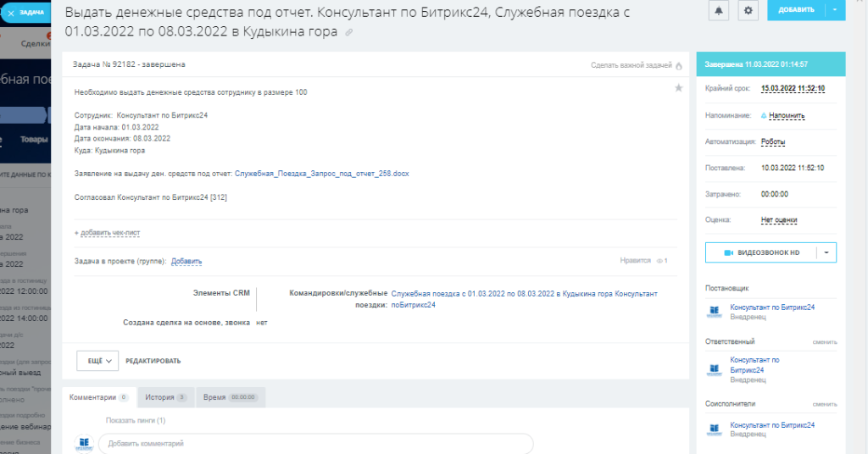
Task: Click Показать пинги (1) link
Action: pos(136,420)
